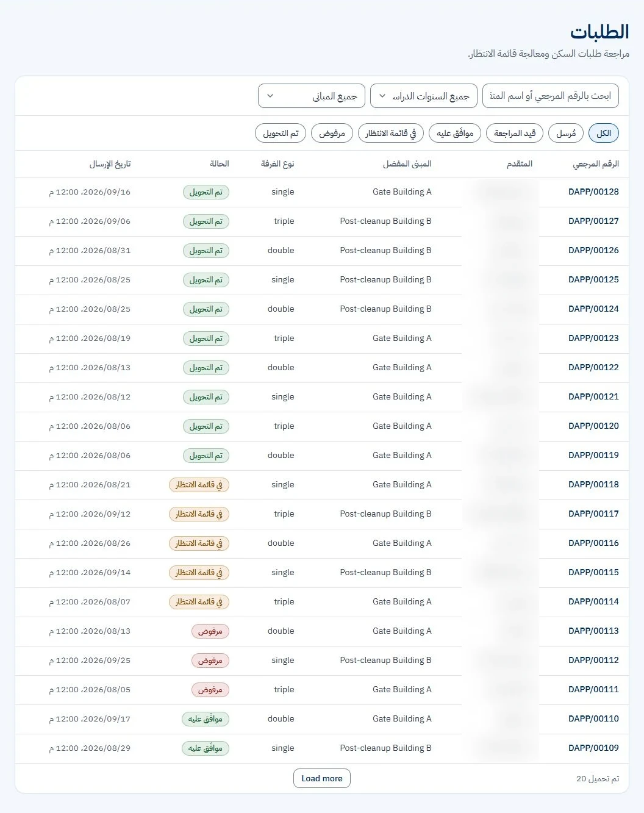This screenshot has height=813, width=644.
Task: Open application DAPP/00109
Action: point(593,748)
